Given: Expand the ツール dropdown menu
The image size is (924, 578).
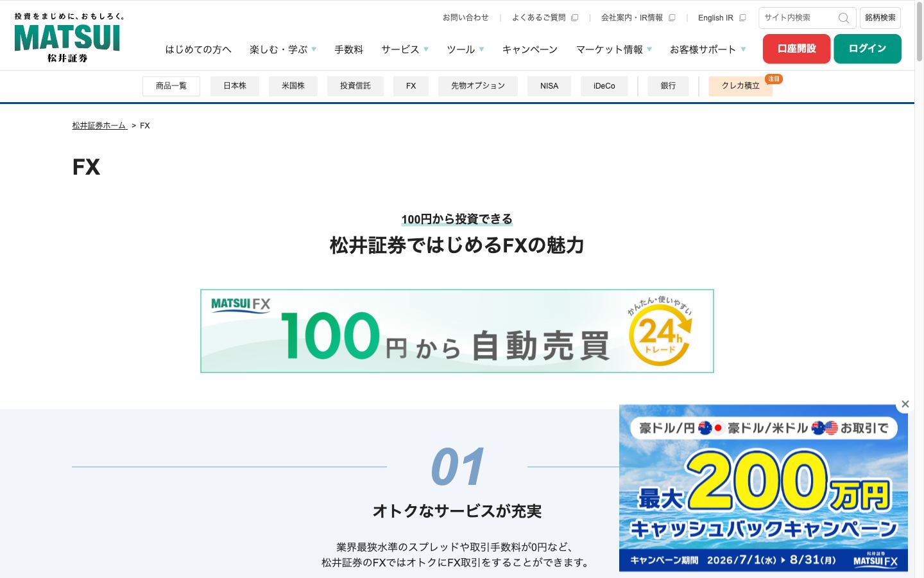Looking at the screenshot, I should (465, 49).
